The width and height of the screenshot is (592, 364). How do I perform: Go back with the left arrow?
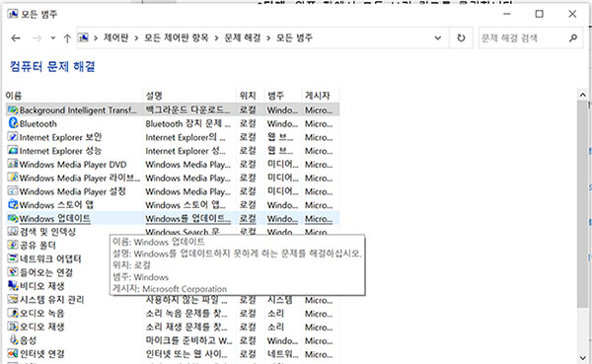point(16,38)
